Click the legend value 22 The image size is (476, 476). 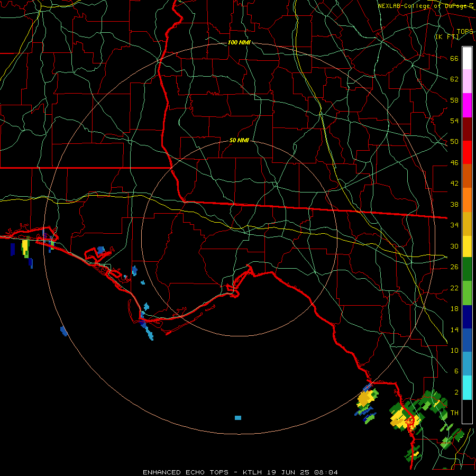coord(454,288)
